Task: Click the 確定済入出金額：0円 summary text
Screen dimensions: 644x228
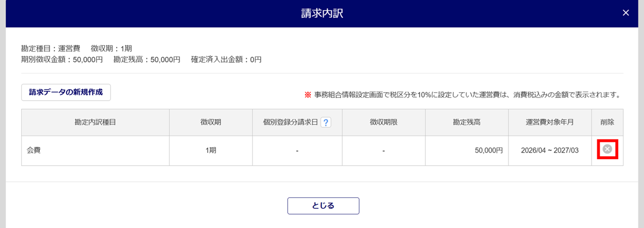Action: click(x=226, y=59)
